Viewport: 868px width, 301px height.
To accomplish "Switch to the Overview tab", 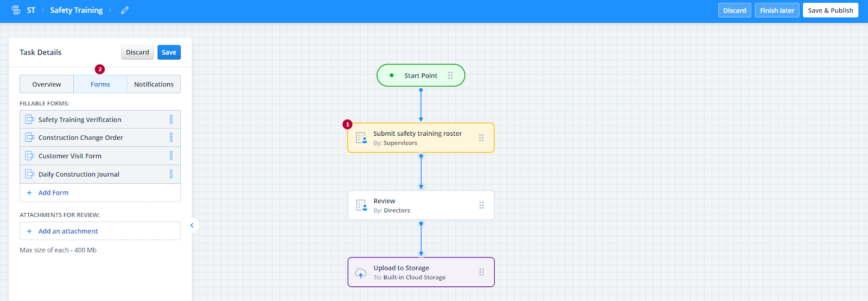I will [47, 84].
